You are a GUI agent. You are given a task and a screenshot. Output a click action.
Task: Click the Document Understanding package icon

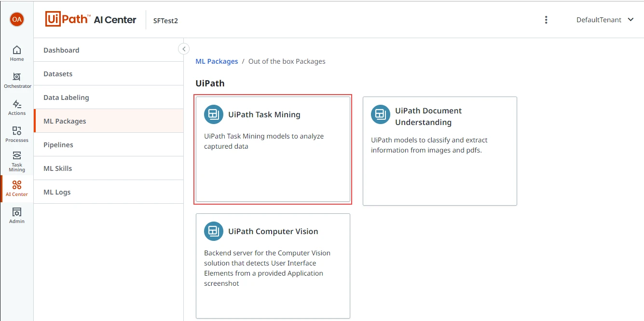(x=380, y=114)
